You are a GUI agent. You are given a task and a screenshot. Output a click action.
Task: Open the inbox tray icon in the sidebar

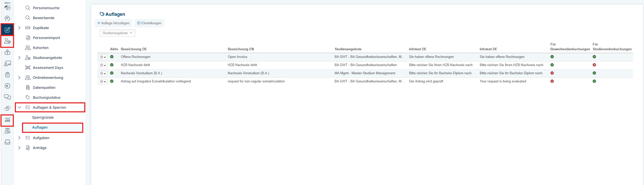point(7,142)
